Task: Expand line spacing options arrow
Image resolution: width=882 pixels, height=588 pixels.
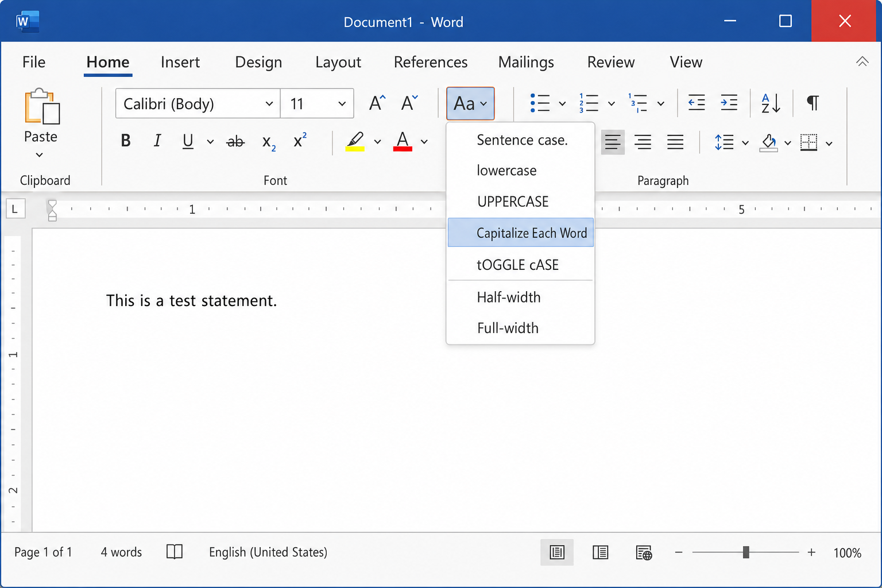Action: (x=745, y=143)
